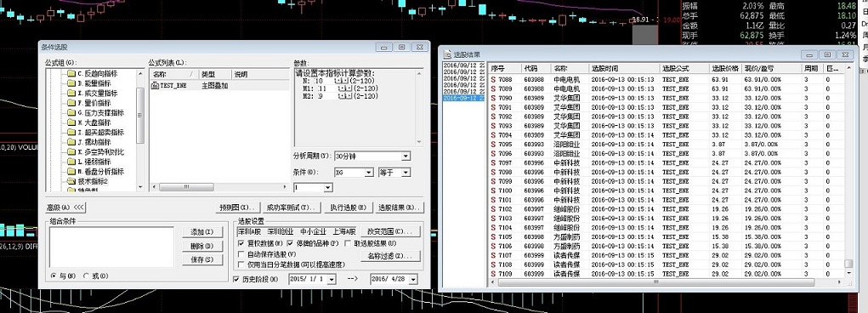The width and height of the screenshot is (868, 313).
Task: Click results window horizontal scrollbar thumb
Action: (x=655, y=282)
